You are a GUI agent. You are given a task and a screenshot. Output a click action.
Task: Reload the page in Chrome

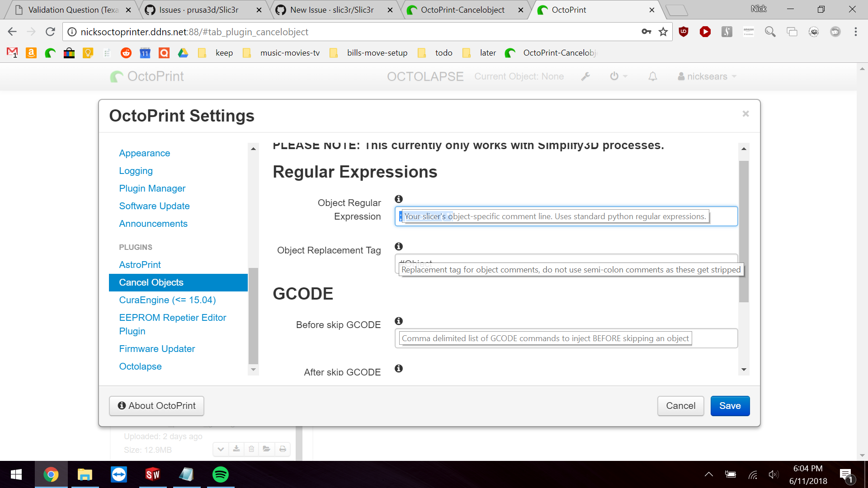click(50, 32)
